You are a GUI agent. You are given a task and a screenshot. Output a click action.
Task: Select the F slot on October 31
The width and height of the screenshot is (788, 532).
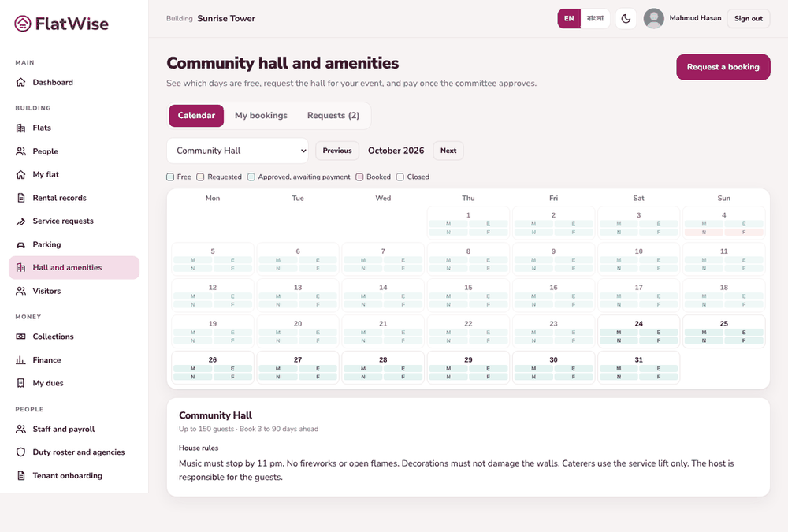(x=658, y=377)
